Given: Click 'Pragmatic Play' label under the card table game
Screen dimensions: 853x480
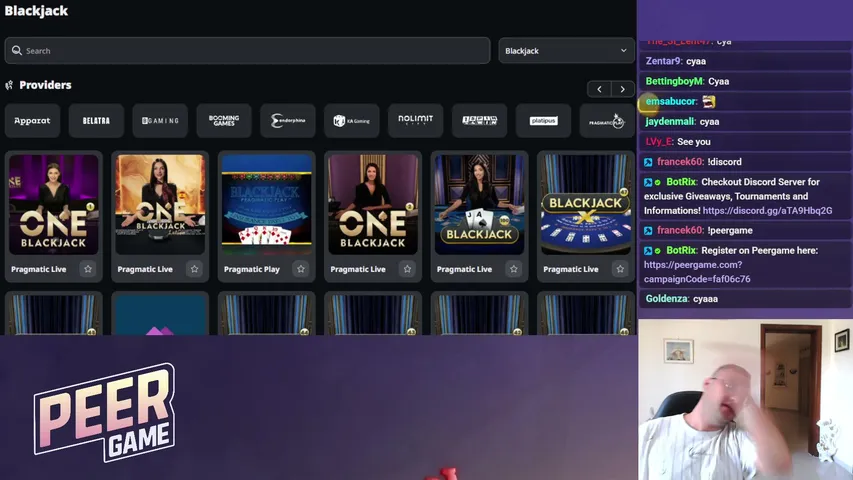Looking at the screenshot, I should point(252,269).
